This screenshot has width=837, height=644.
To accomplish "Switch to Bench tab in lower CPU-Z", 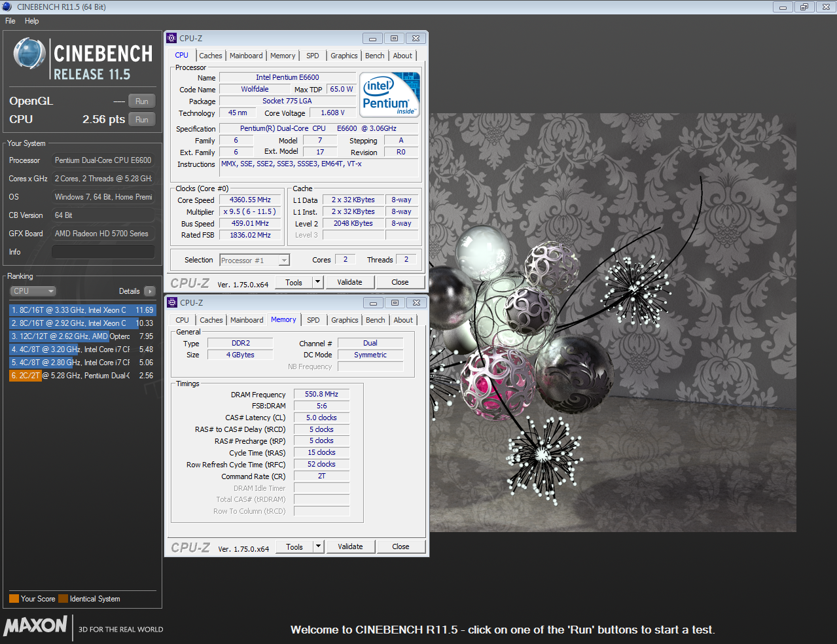I will (376, 320).
